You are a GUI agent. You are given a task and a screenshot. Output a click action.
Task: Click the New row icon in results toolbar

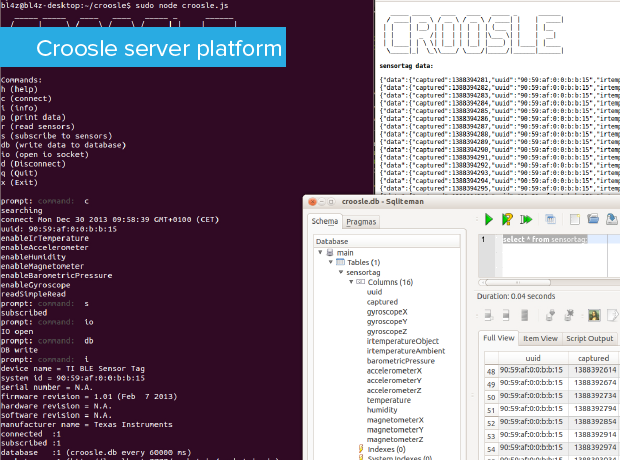coord(488,315)
